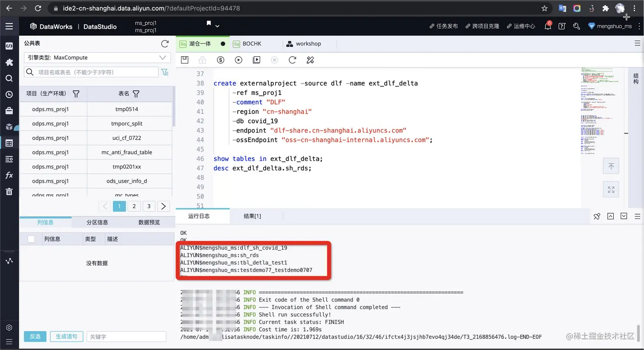Image resolution: width=644 pixels, height=350 pixels.
Task: Open the browser three-dot menu
Action: click(x=634, y=8)
